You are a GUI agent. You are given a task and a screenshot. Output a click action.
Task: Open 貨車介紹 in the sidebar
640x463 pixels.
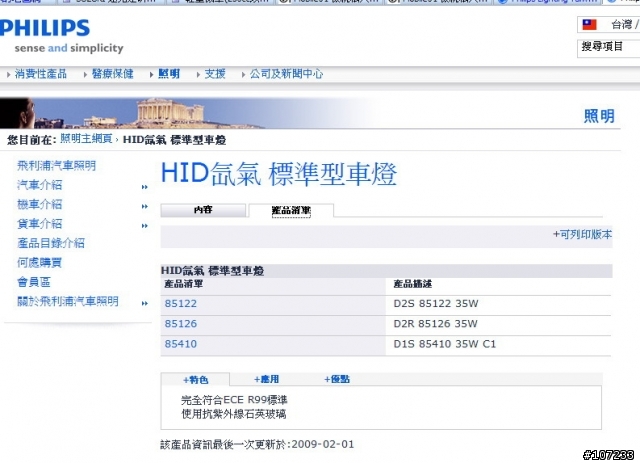point(40,224)
